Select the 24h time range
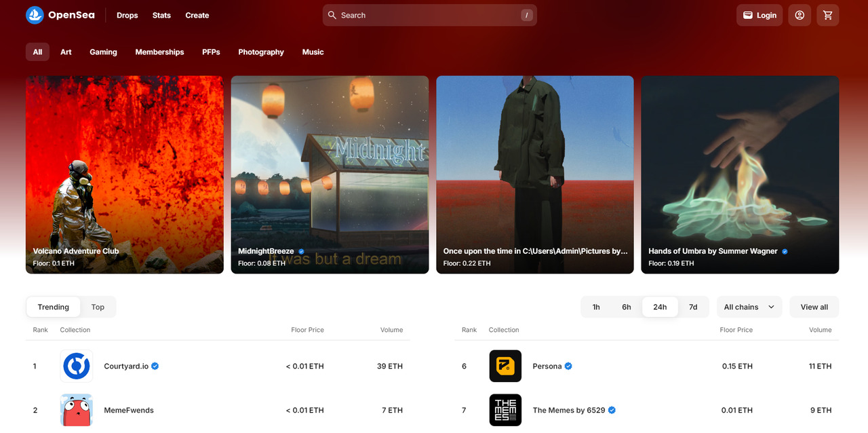 point(660,307)
